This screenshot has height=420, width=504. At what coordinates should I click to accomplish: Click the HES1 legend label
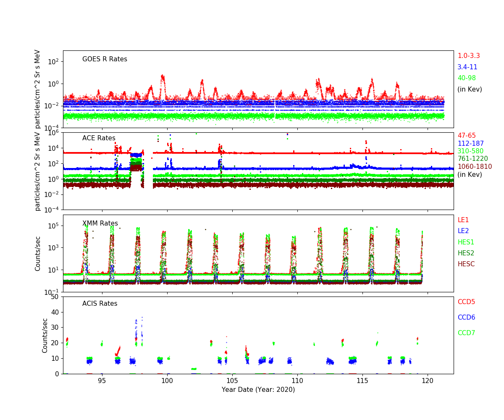pos(466,242)
